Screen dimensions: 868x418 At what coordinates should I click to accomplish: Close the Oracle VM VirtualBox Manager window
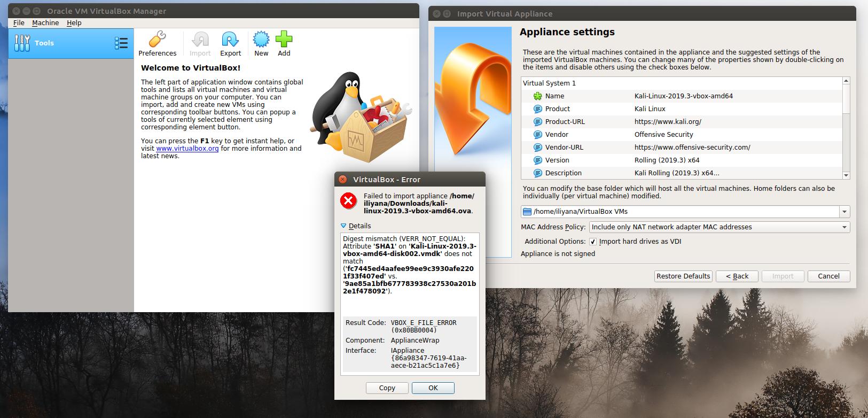16,11
